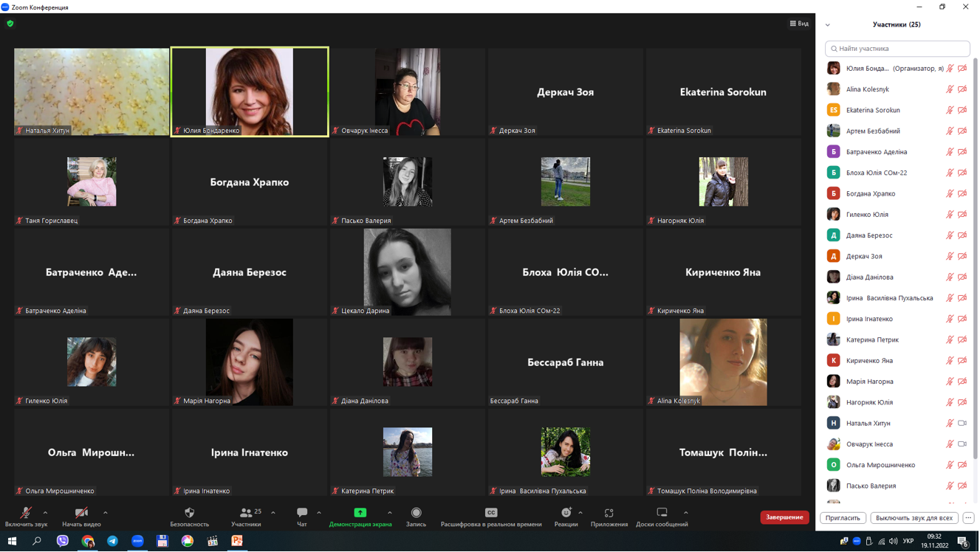
Task: Unmute microphone with Включить звук
Action: pyautogui.click(x=26, y=513)
